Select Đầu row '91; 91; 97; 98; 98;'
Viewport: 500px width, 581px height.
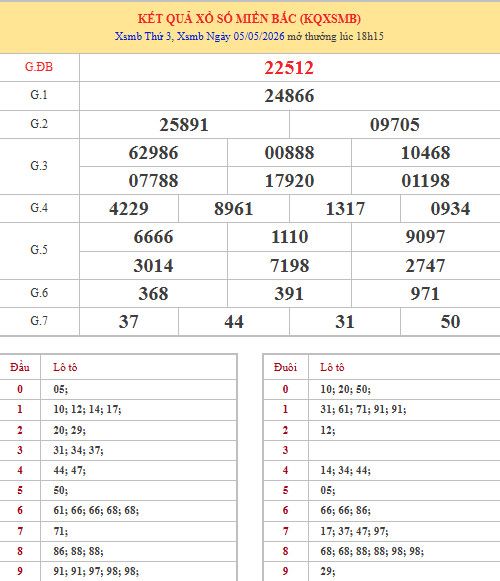[x=96, y=571]
